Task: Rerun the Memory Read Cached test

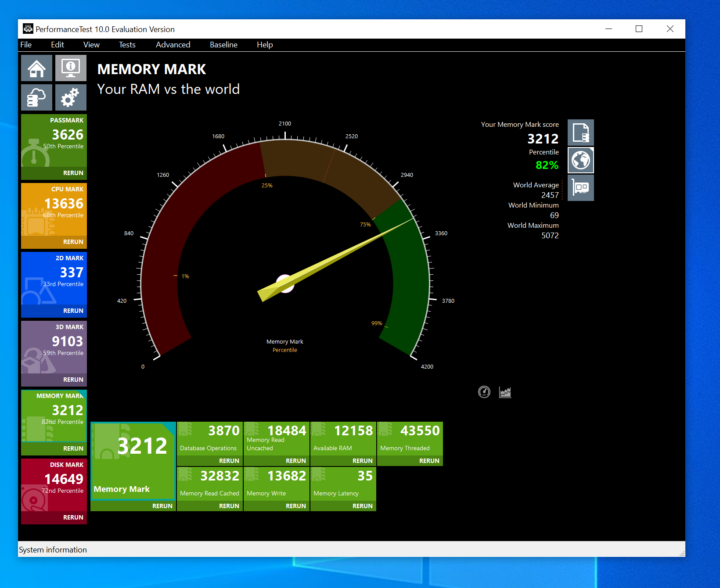Action: 229,506
